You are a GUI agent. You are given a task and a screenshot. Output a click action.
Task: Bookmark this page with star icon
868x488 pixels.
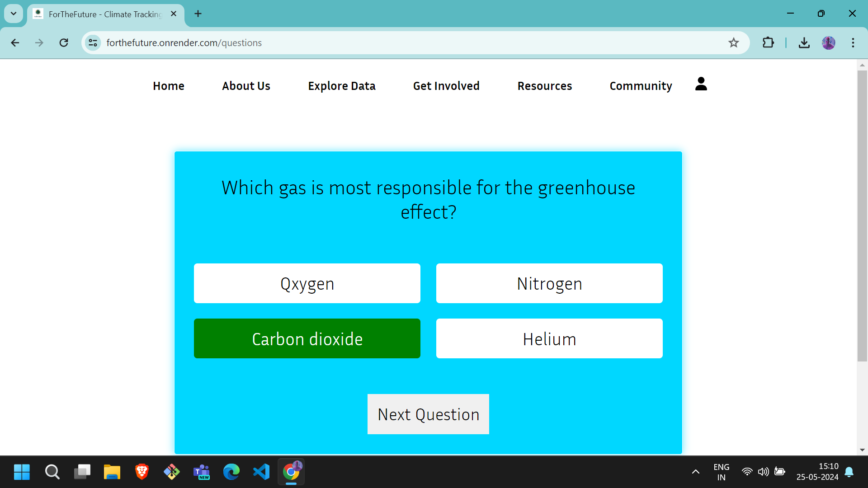[x=733, y=43]
